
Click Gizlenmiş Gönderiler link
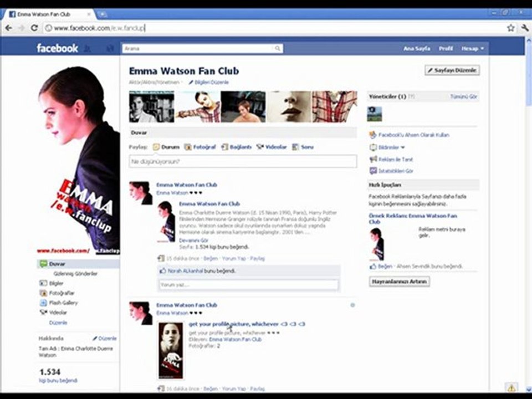pos(75,273)
